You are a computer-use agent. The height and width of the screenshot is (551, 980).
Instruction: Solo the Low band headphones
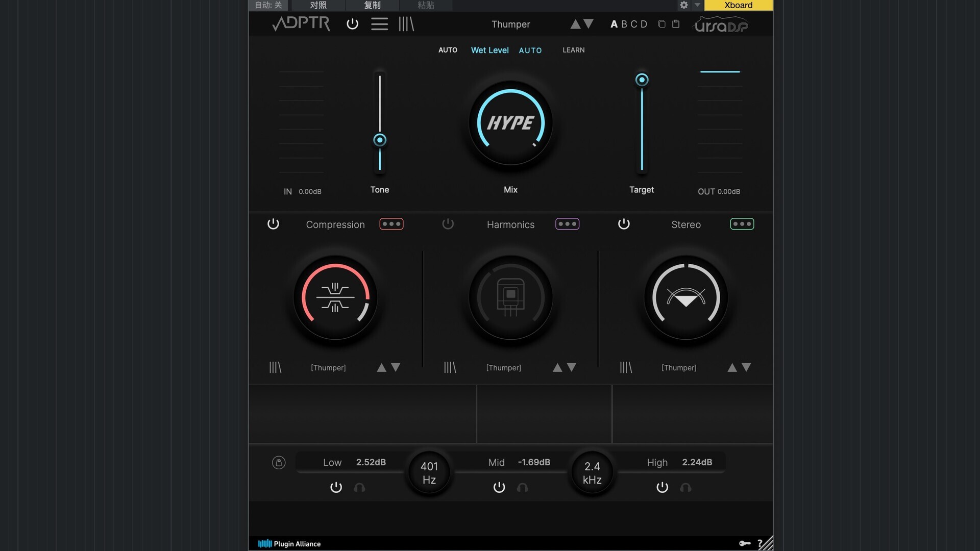[359, 488]
